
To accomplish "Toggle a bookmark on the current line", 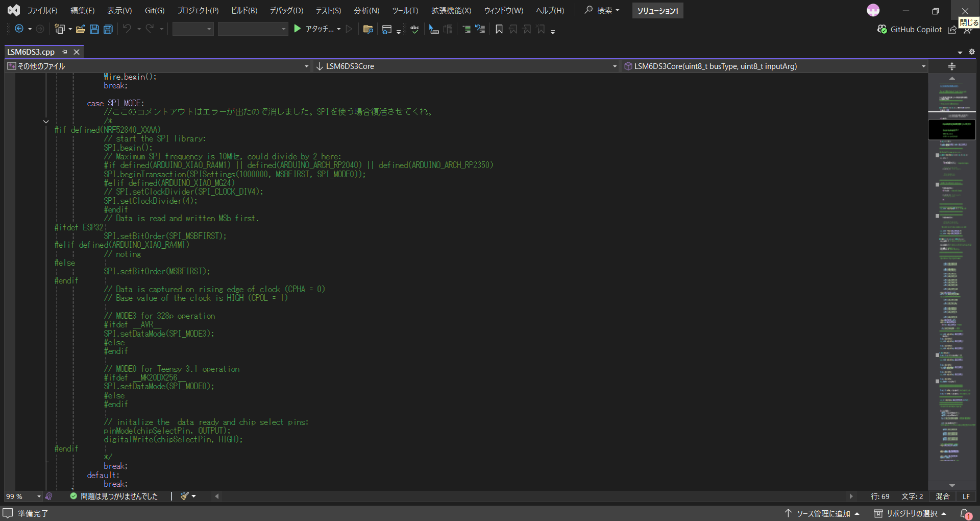I will (499, 29).
